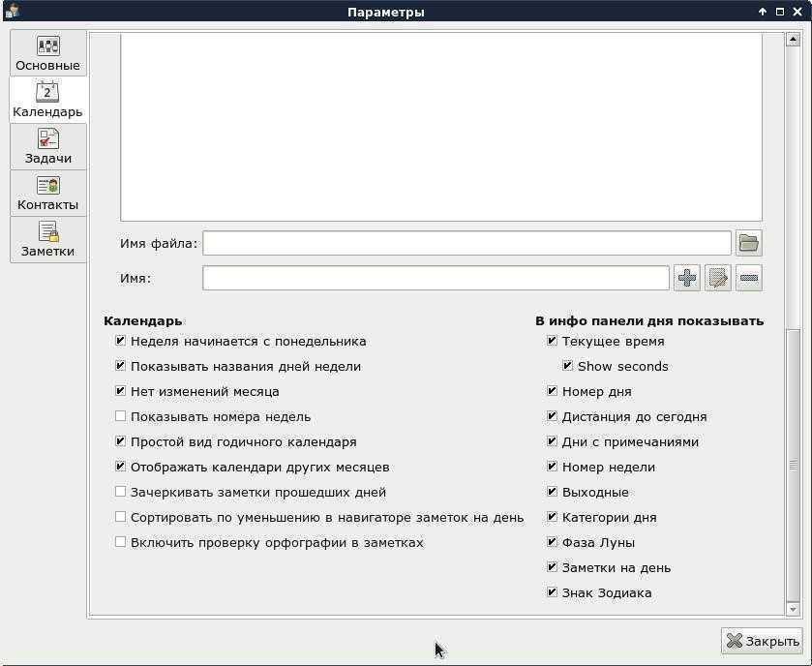Maximize the Параметры window
Image resolution: width=812 pixels, height=666 pixels.
click(x=780, y=12)
